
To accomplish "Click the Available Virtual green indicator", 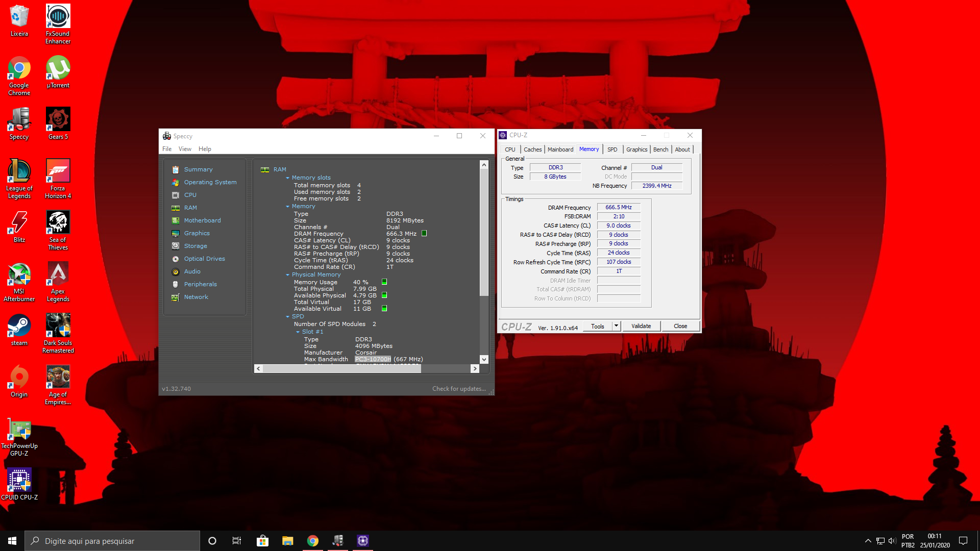I will [x=384, y=308].
